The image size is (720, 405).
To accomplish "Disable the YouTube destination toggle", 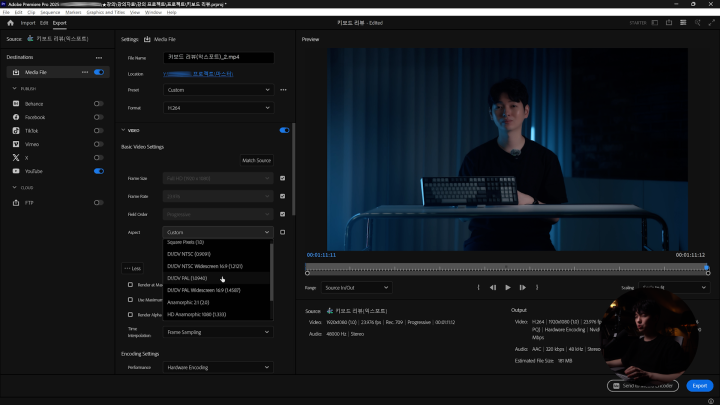I will (99, 171).
